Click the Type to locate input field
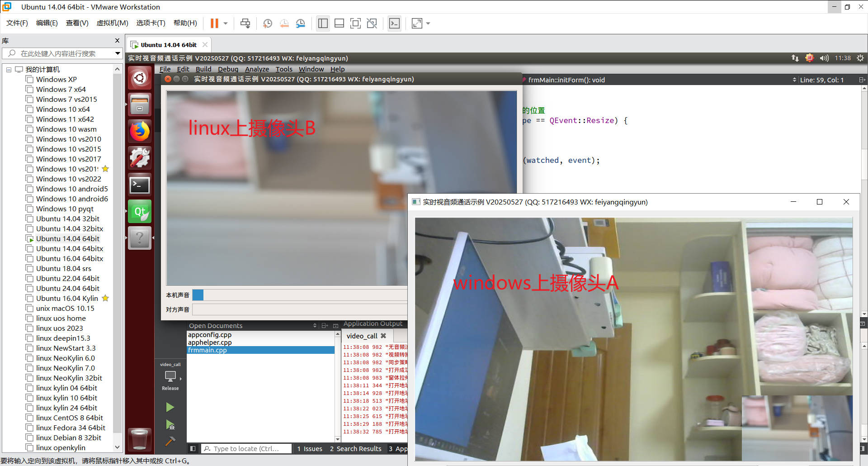 pyautogui.click(x=246, y=448)
